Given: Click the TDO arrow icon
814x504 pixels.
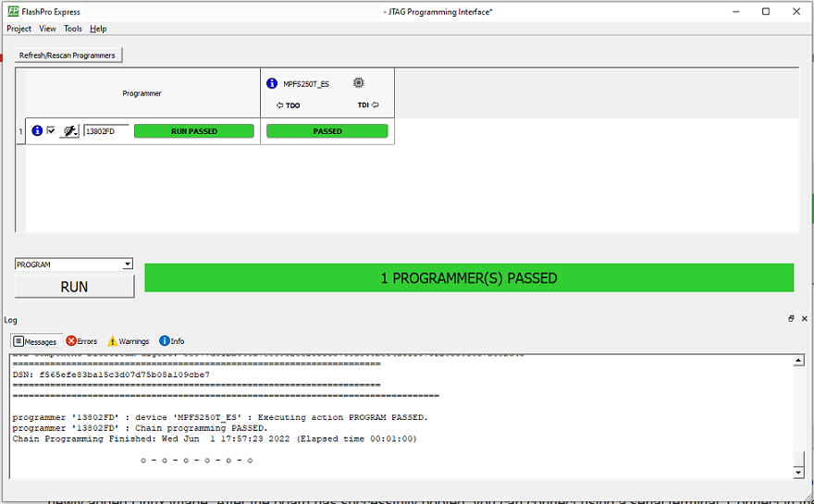Looking at the screenshot, I should click(x=279, y=105).
